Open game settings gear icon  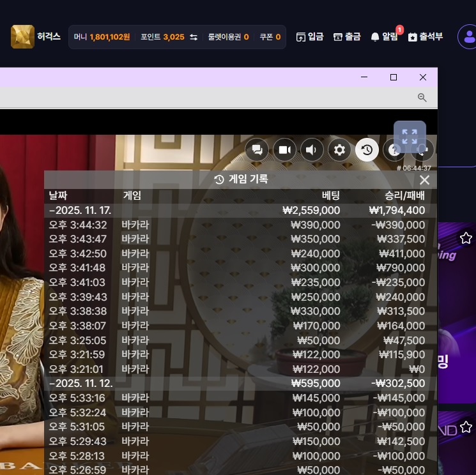tap(339, 150)
